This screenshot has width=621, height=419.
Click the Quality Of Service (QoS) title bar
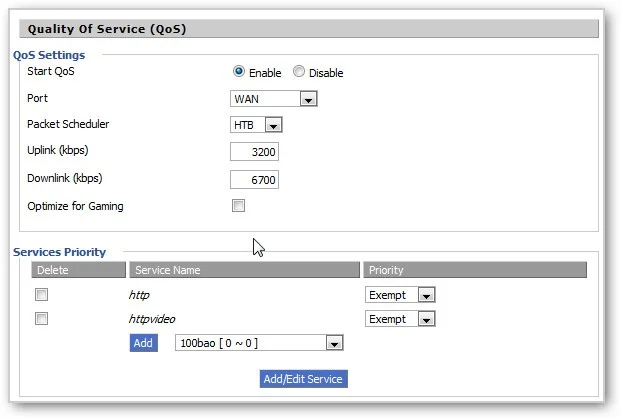(309, 29)
